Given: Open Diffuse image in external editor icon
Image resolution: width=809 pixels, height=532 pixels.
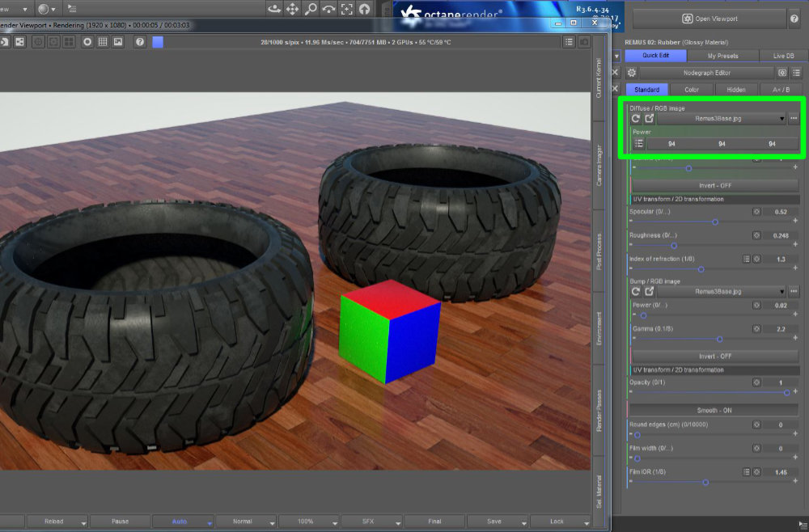Looking at the screenshot, I should point(649,119).
